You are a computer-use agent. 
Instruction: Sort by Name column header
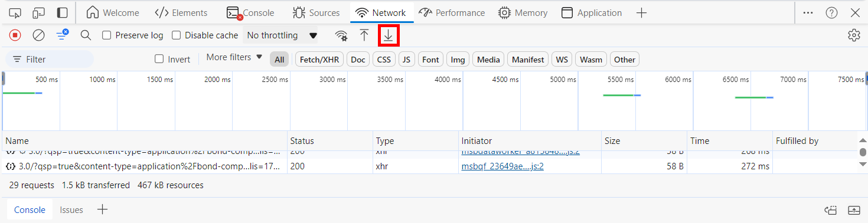point(145,141)
